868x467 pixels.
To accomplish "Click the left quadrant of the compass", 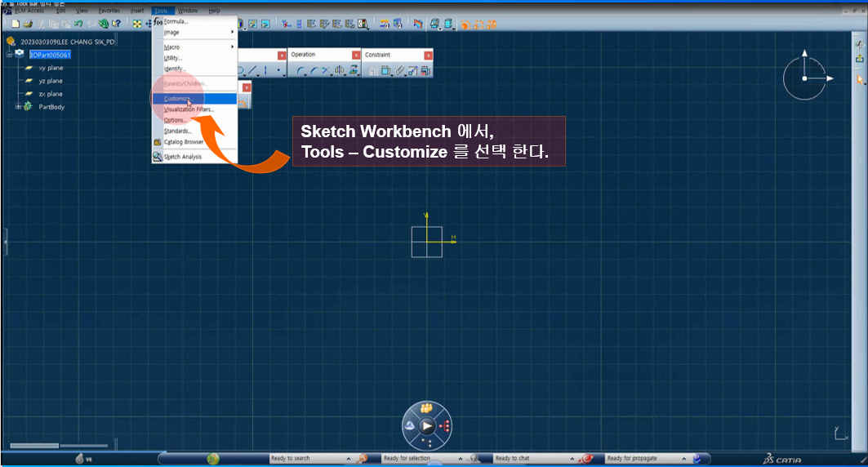I will 410,425.
